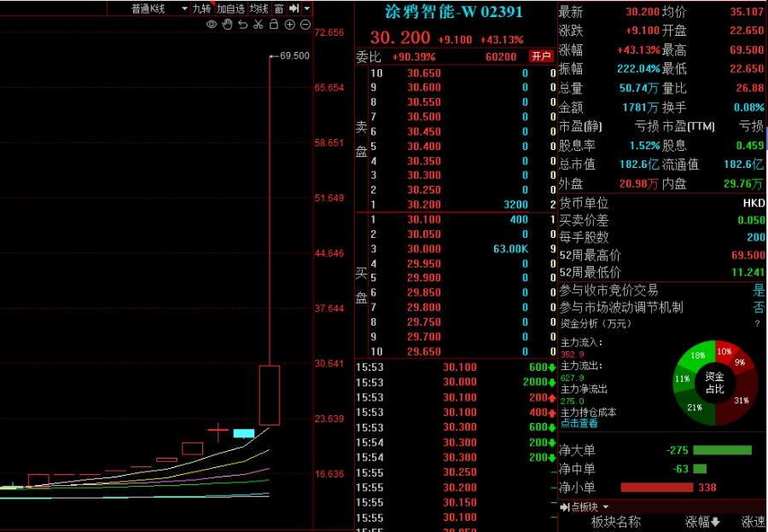Image resolution: width=768 pixels, height=532 pixels.
Task: Toggle the chart lock icon
Action: tap(274, 25)
